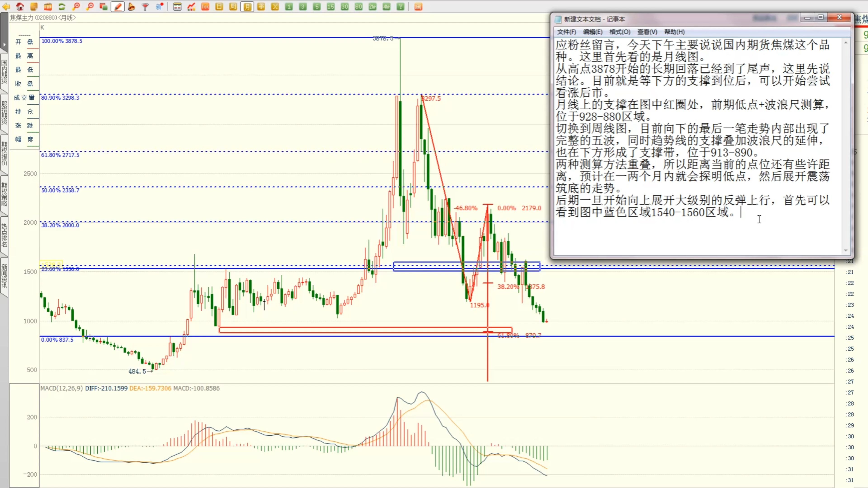
Task: Open the 文件(F) menu in Notepad
Action: tap(566, 32)
